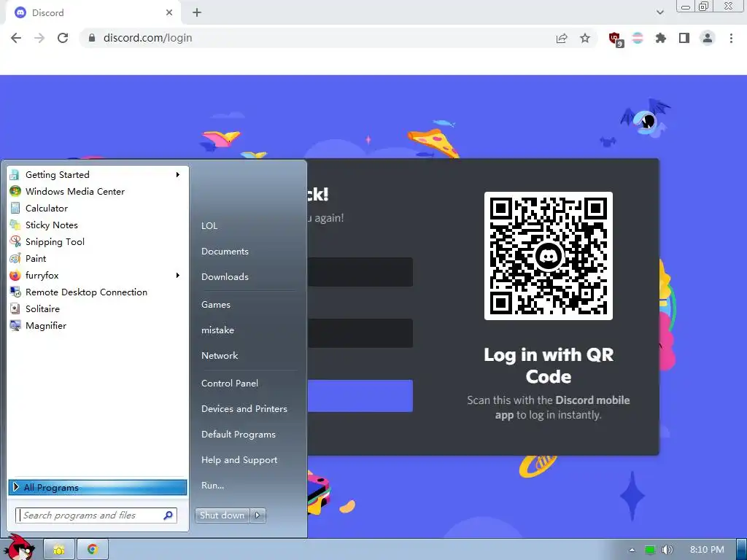The width and height of the screenshot is (747, 560).
Task: Open Help and Support
Action: pos(239,460)
